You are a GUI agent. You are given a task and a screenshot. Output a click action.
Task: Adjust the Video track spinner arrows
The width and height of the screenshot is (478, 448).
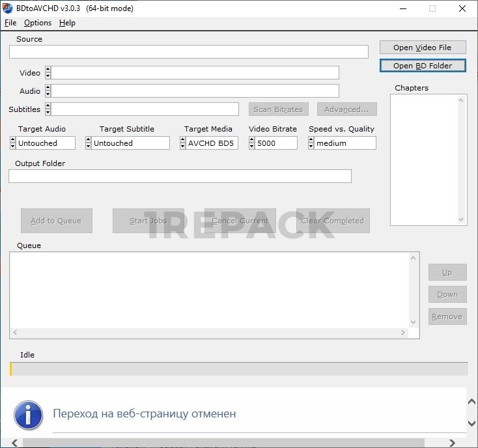point(48,73)
